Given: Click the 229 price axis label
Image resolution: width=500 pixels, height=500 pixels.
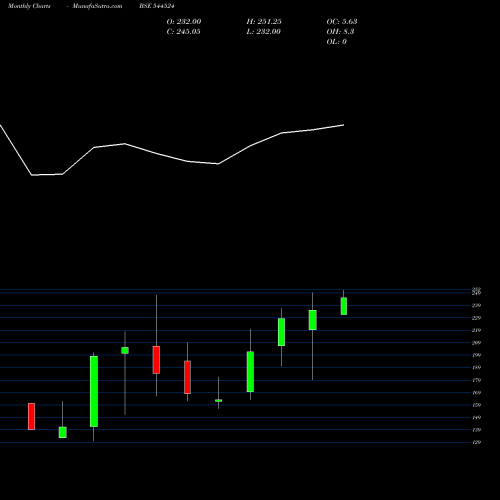Looking at the screenshot, I should (477, 318).
